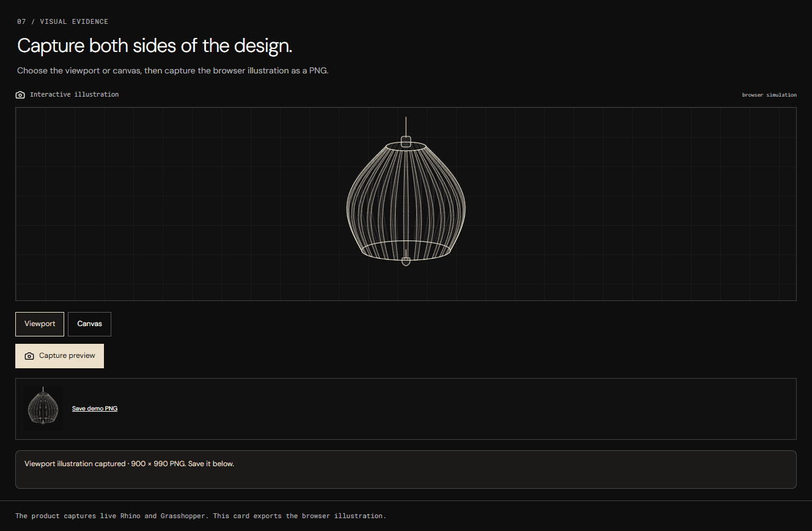Click the 'Capture both sides of the design.' title

pos(155,46)
